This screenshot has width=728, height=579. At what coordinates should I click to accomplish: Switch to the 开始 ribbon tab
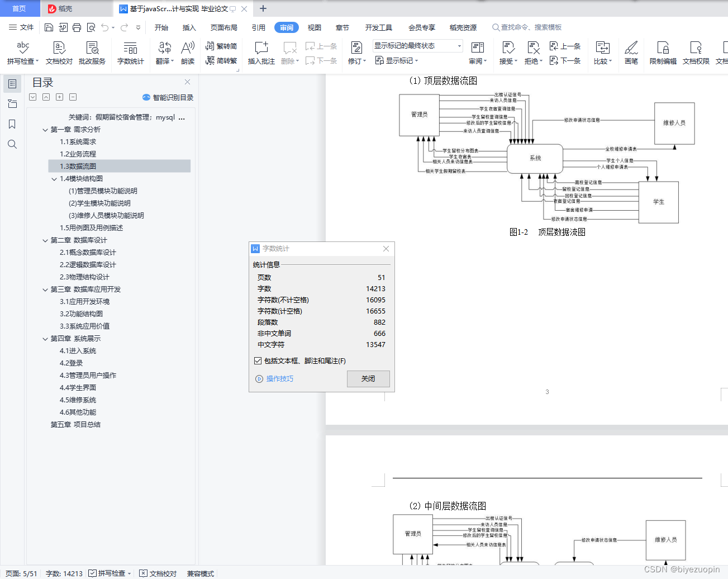point(161,27)
